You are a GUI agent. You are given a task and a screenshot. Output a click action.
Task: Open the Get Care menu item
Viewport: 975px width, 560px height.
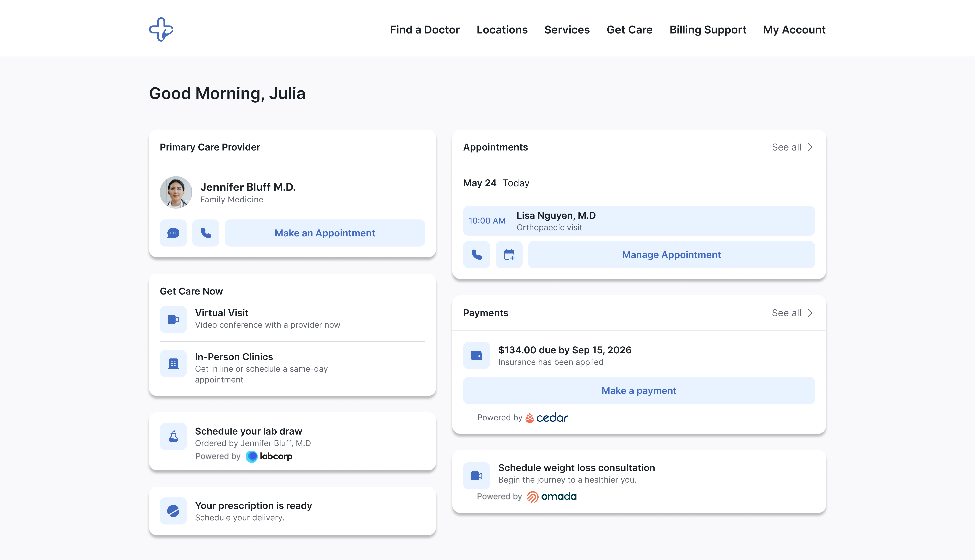[x=629, y=30]
